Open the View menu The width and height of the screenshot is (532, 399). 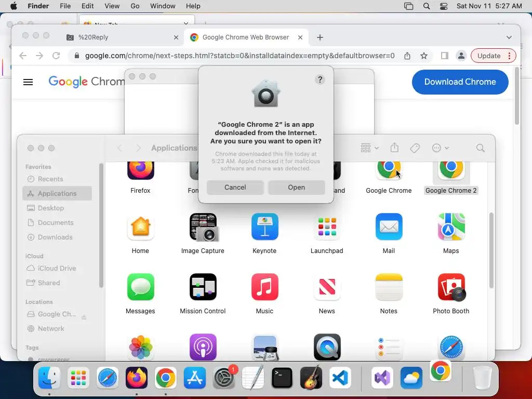pyautogui.click(x=112, y=6)
